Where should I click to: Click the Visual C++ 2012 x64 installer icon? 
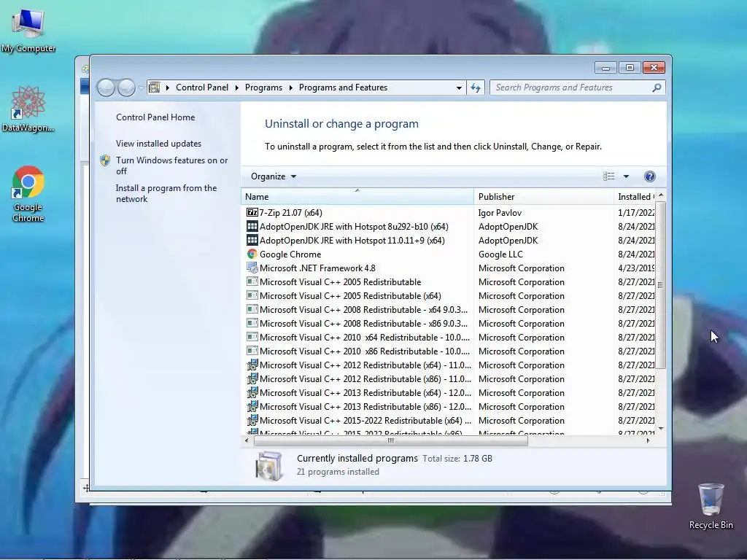(x=252, y=365)
